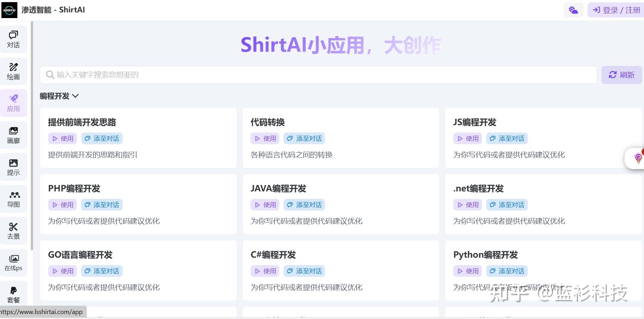This screenshot has height=319, width=644.
Task: Click 渗透智能 - ShirtAI title
Action: 53,10
